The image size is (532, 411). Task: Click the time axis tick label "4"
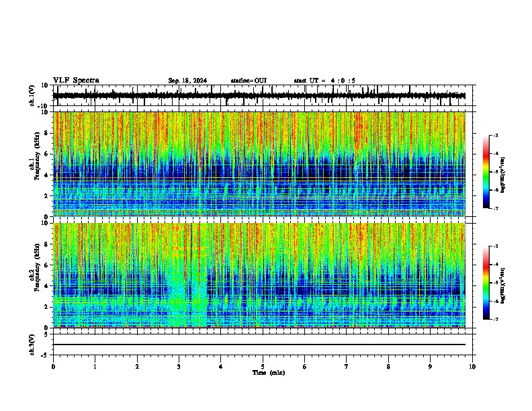tap(220, 367)
